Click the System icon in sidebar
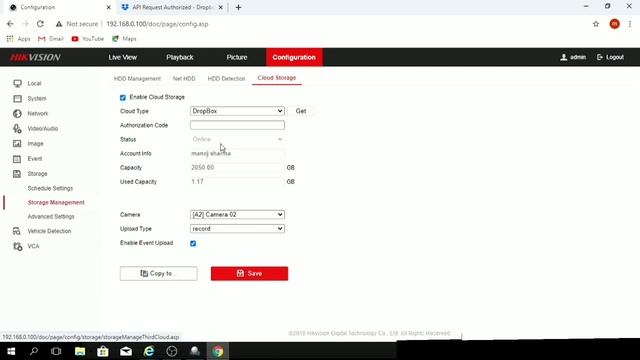 pyautogui.click(x=17, y=99)
